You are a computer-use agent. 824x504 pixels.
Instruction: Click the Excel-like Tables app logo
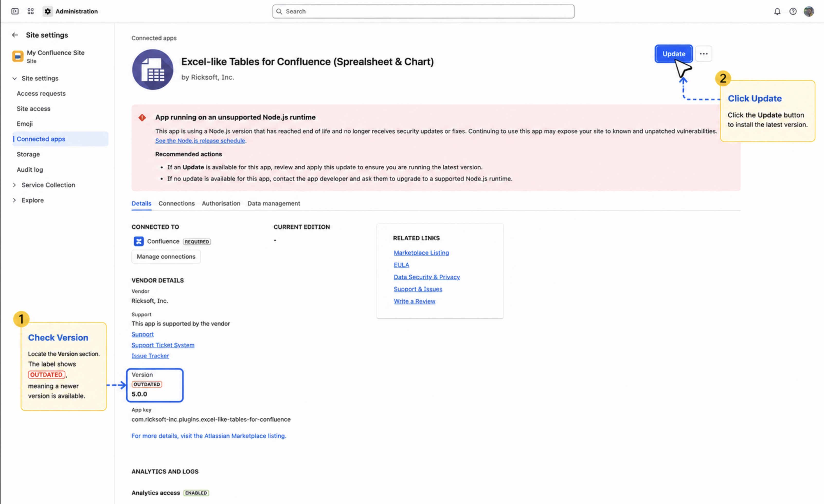(x=153, y=69)
